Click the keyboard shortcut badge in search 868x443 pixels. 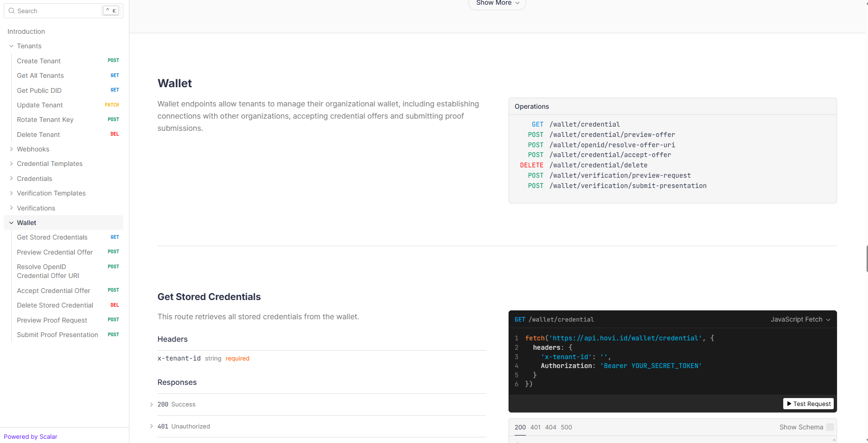tap(111, 11)
